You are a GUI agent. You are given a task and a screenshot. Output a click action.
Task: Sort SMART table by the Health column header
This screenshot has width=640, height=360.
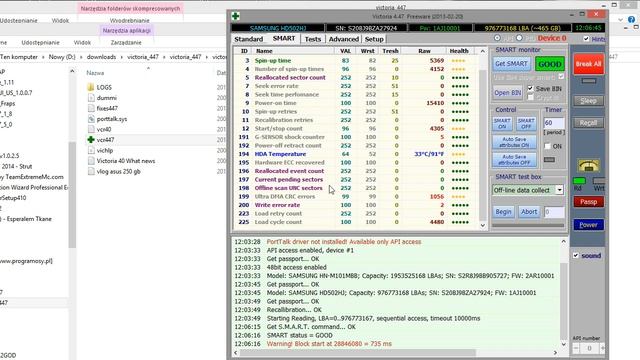tap(459, 51)
